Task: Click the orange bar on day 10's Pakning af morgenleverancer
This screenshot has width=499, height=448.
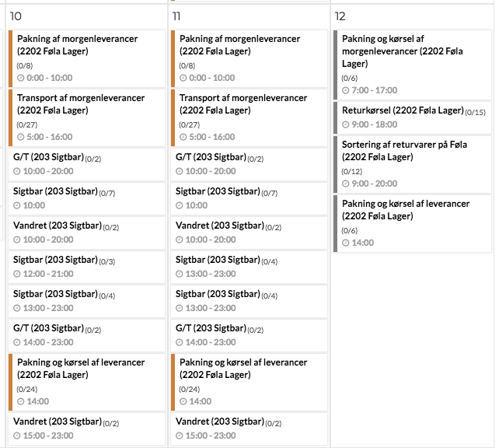Action: (11, 58)
